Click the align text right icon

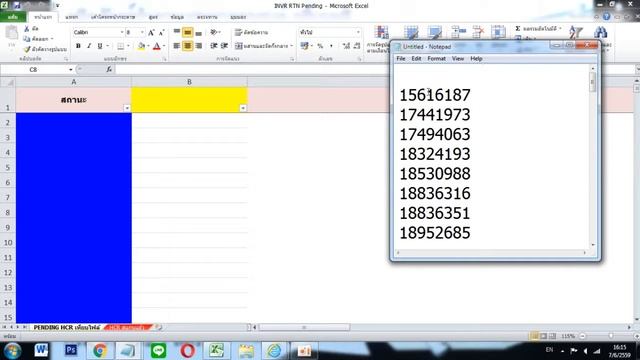[198, 46]
